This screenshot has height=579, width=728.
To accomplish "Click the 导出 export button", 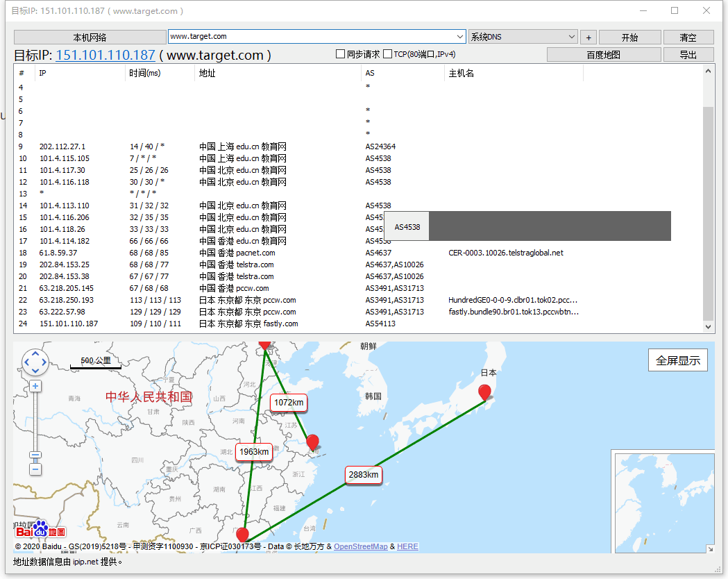I will point(688,55).
